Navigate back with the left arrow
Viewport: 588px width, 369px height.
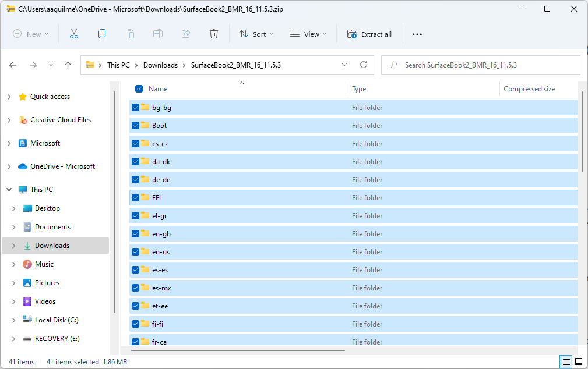point(13,65)
